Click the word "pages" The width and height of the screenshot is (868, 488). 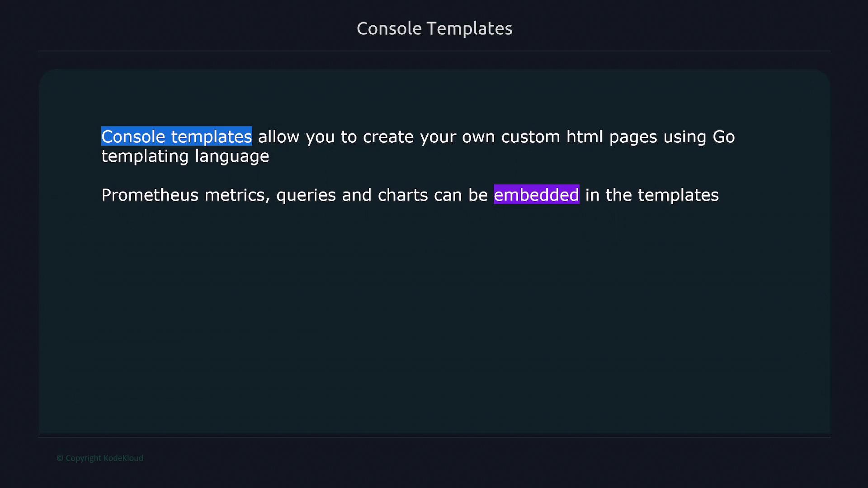pyautogui.click(x=633, y=137)
